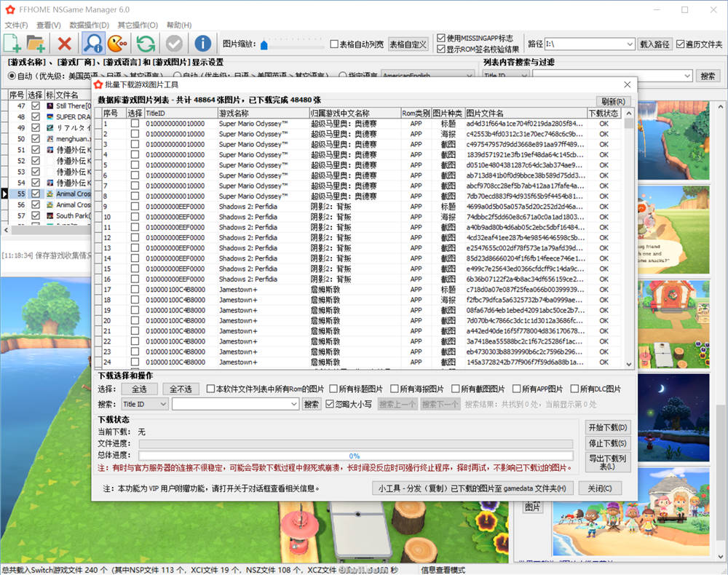
Task: Click the add file toolbar icon
Action: click(x=12, y=44)
